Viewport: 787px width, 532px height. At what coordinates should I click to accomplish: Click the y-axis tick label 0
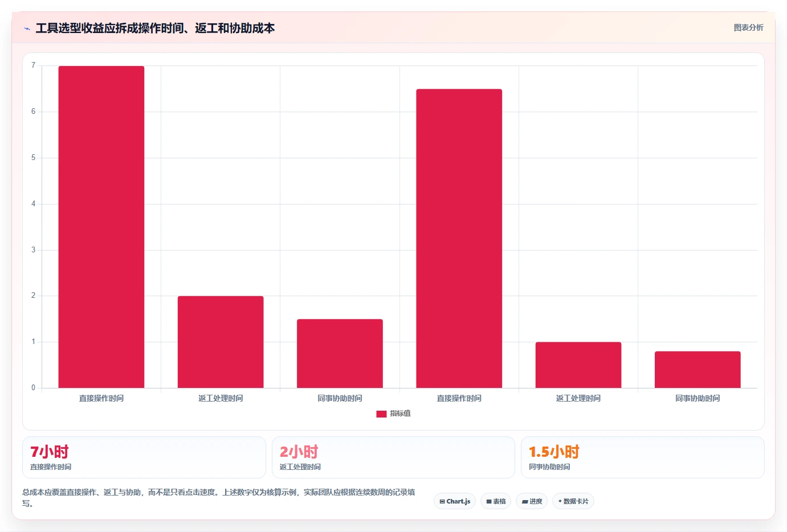click(33, 388)
